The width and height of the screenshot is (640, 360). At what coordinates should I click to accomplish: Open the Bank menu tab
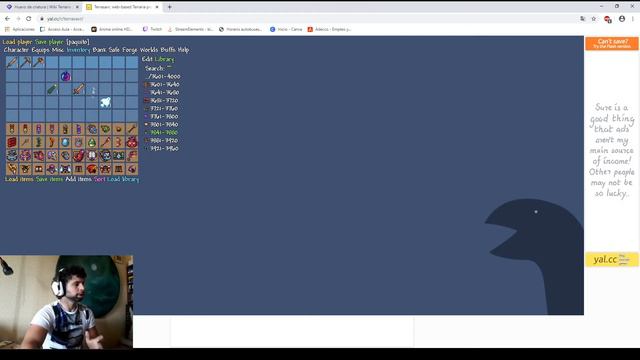[99, 50]
